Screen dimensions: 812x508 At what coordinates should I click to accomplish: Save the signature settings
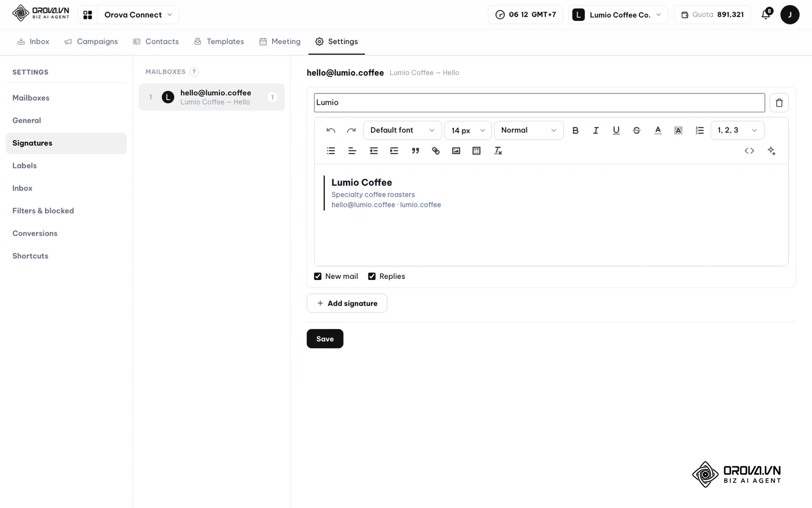(x=325, y=339)
